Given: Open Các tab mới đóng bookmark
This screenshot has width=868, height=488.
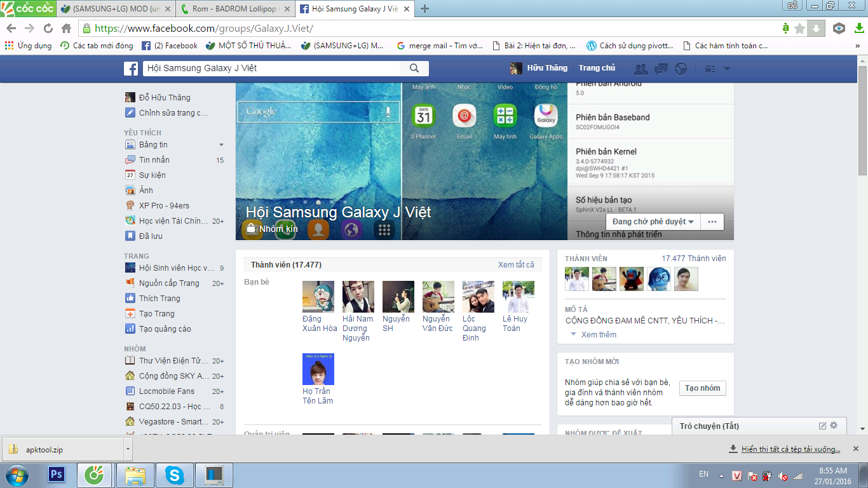Looking at the screenshot, I should (x=97, y=46).
